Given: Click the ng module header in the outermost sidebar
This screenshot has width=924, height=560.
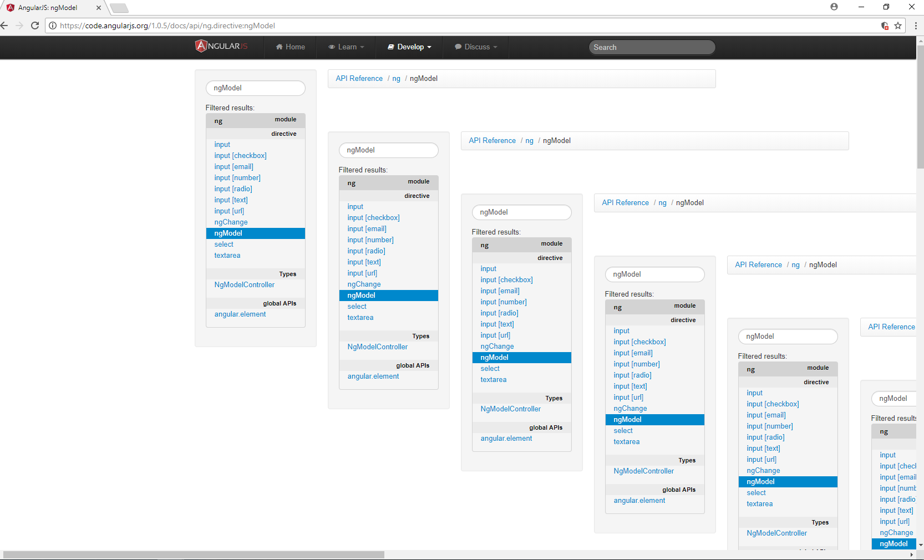Looking at the screenshot, I should [x=256, y=120].
